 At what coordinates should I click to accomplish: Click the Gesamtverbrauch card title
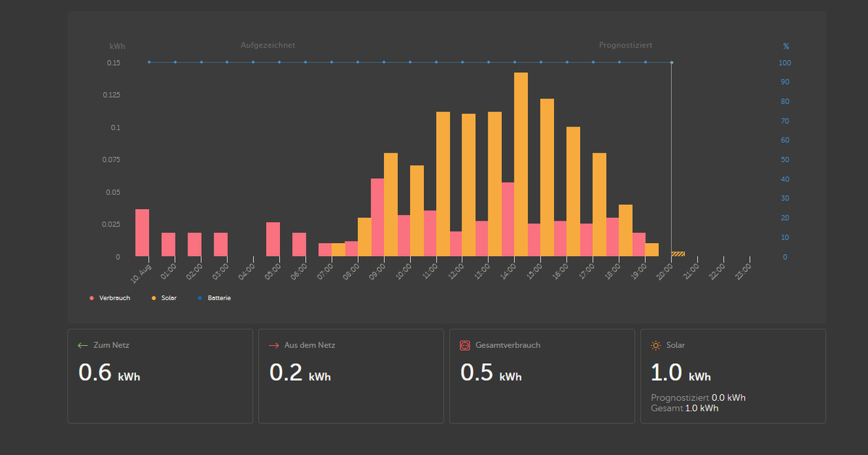(508, 346)
